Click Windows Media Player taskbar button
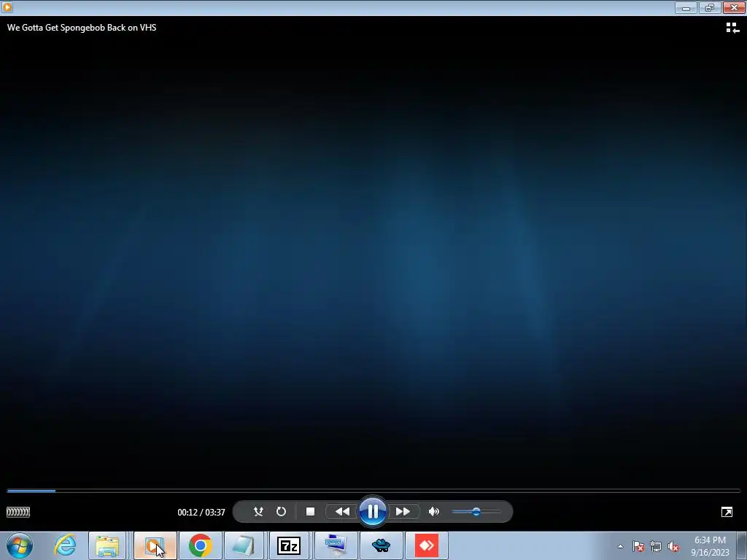 click(x=155, y=545)
